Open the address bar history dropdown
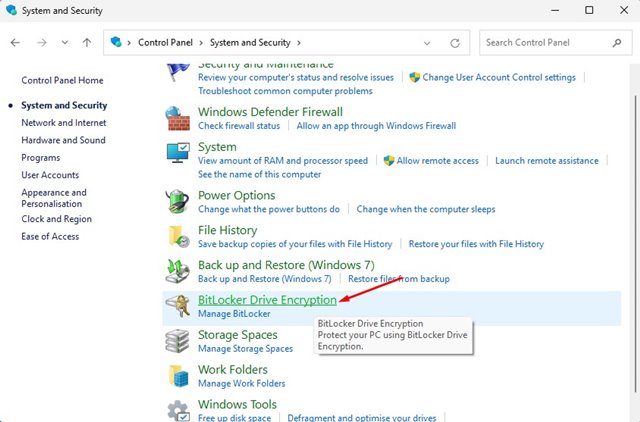 (429, 43)
